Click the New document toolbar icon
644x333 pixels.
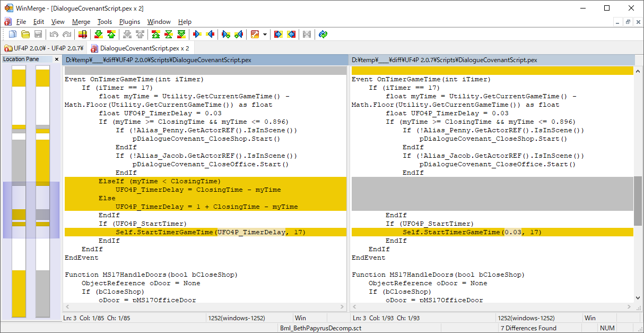[x=13, y=35]
